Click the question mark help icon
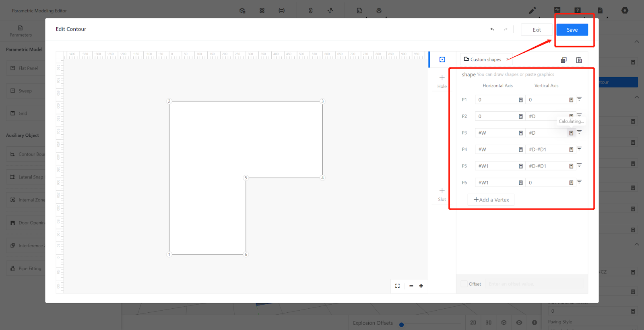This screenshot has height=330, width=644. click(577, 10)
